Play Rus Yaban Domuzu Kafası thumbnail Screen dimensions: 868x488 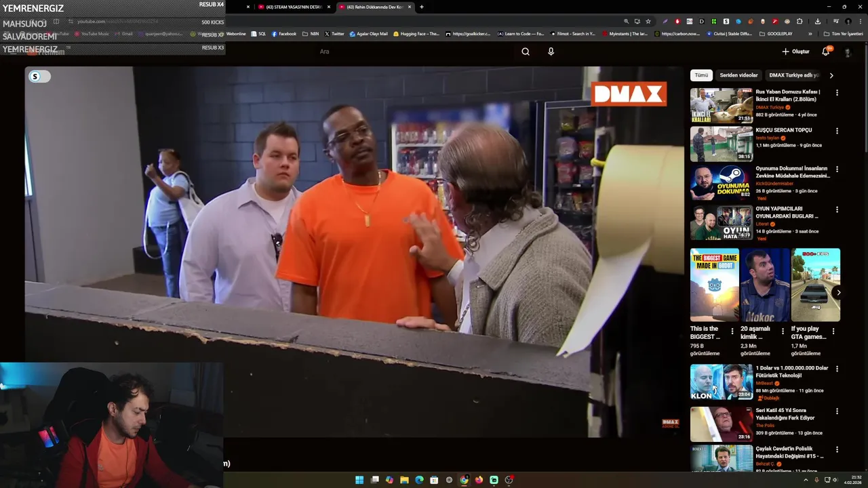coord(722,105)
